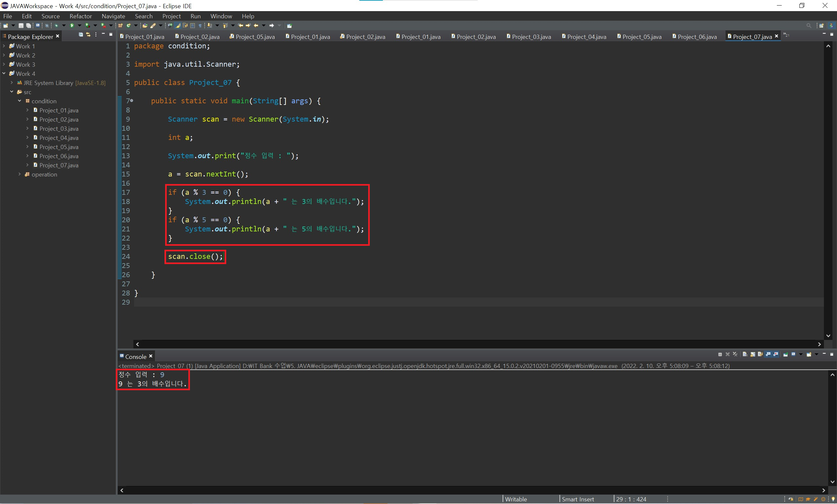
Task: Select Project_03.java in Package Explorer
Action: point(59,128)
